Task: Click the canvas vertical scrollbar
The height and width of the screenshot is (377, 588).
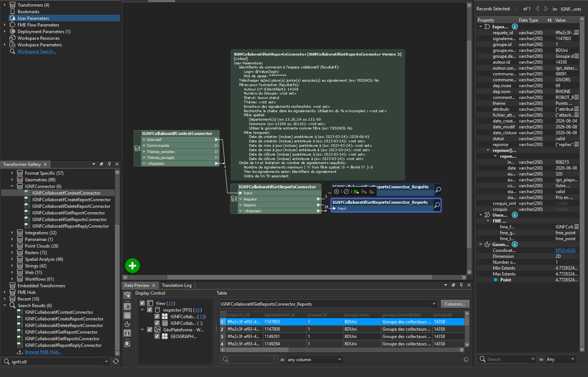Action: point(469,143)
